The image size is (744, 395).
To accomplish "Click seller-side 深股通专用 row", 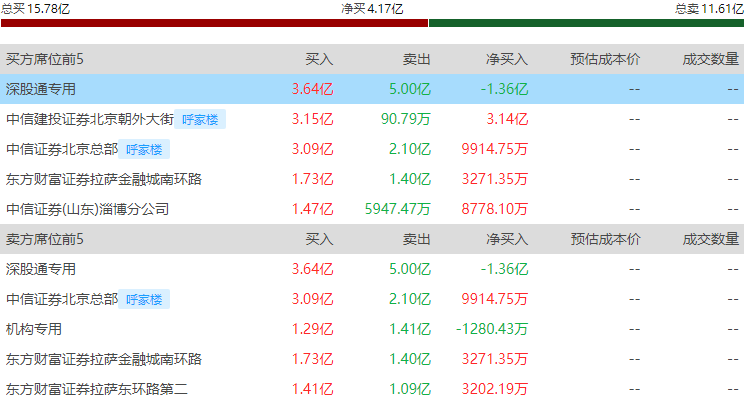I will 372,269.
